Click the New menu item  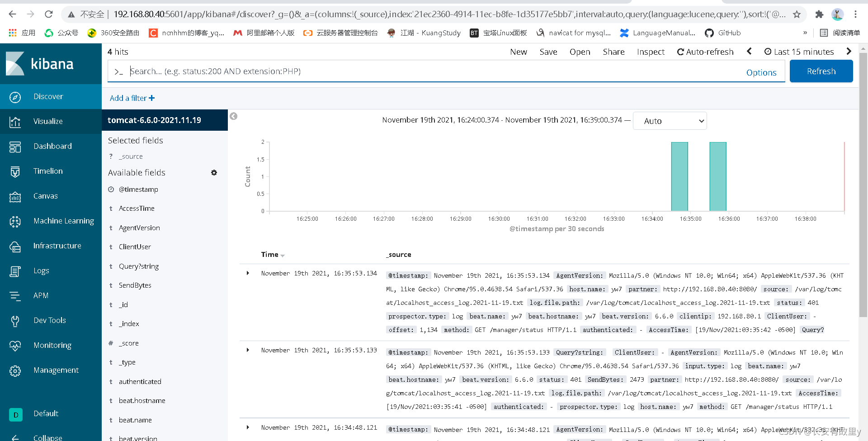pos(519,52)
